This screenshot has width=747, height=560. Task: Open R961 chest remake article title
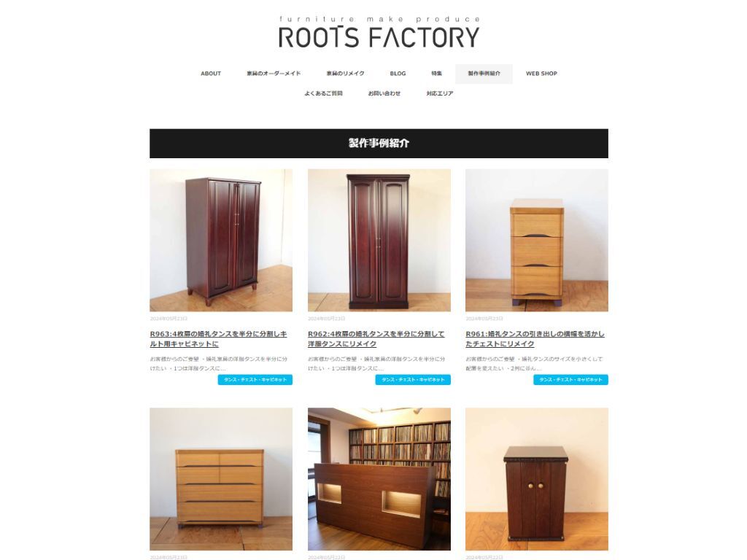coord(535,338)
